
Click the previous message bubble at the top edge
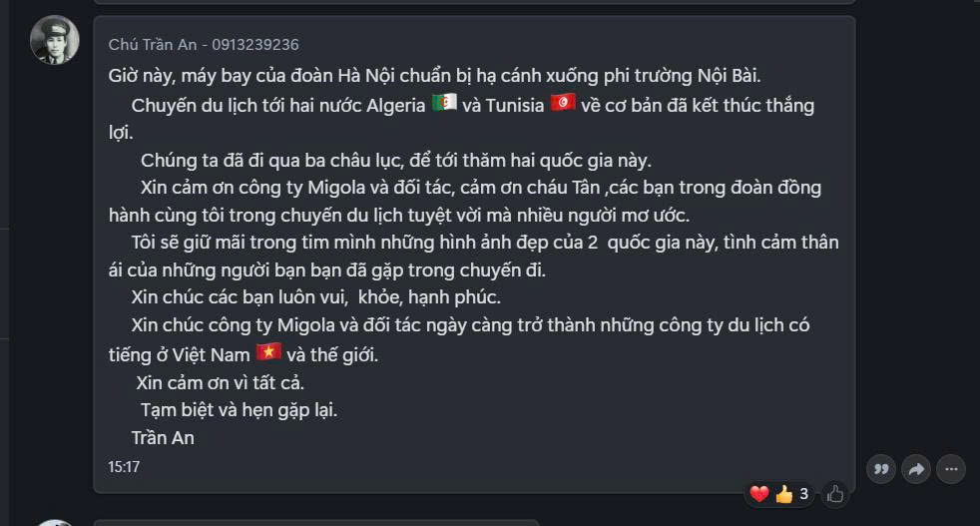point(474,2)
